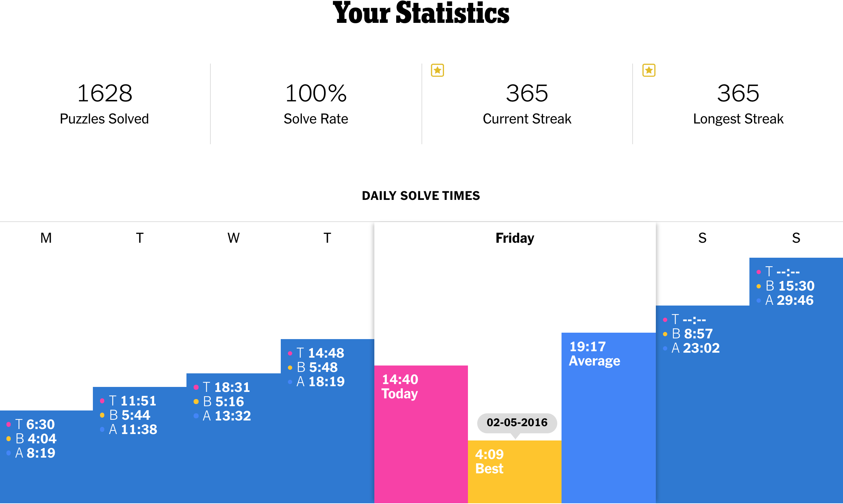Screen dimensions: 843x504
Task: Click the star icon beside Current Streak
Action: [437, 70]
